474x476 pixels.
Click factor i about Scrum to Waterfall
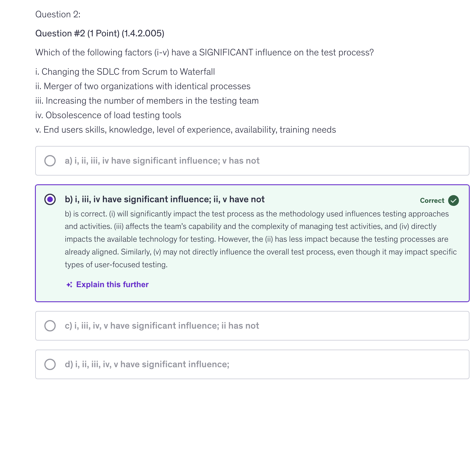125,72
